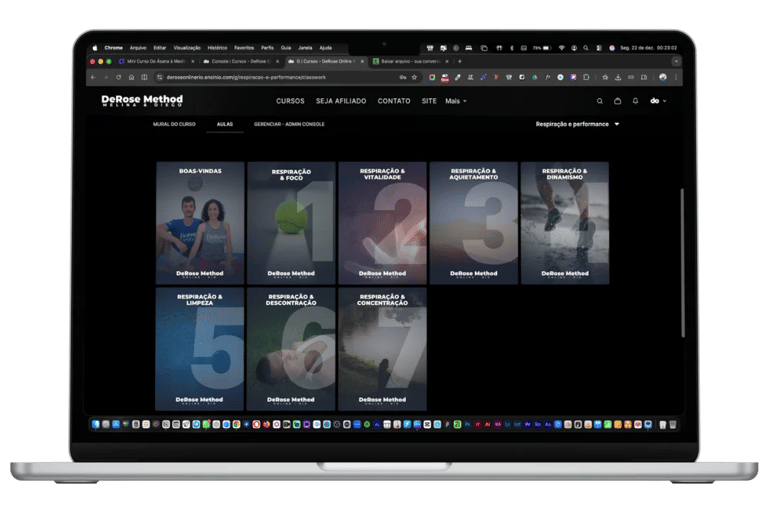Open the Gerenciar - Admin Console tab
The height and width of the screenshot is (512, 768).
point(289,124)
